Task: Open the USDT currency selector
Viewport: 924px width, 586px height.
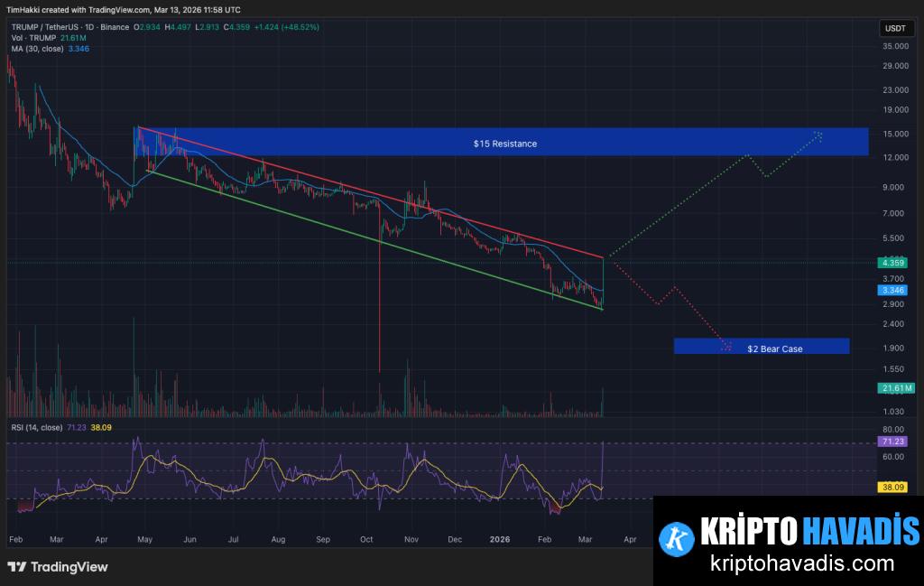Action: point(896,29)
